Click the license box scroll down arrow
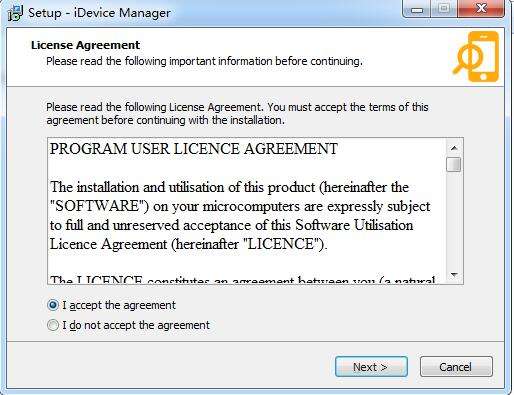This screenshot has width=514, height=395. 454,275
